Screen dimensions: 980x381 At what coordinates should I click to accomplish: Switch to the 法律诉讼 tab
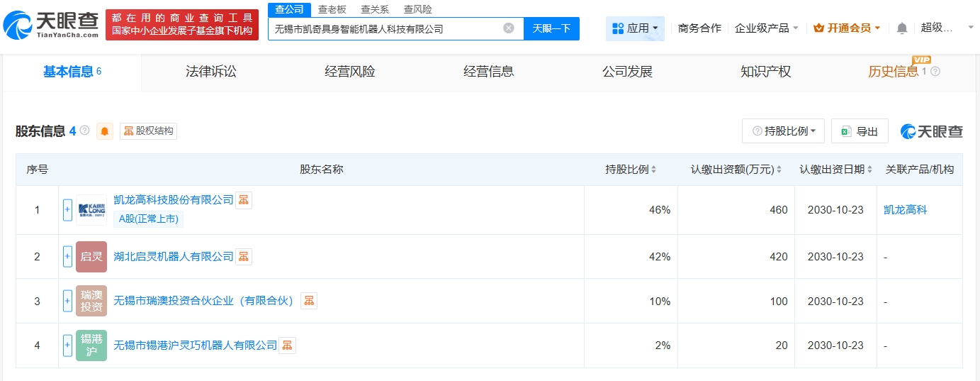[x=210, y=72]
